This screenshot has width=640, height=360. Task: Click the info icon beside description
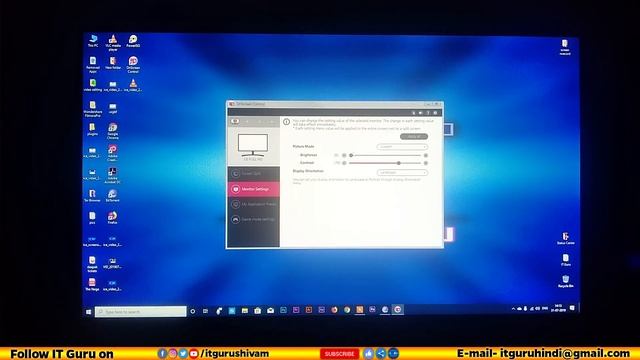(x=287, y=122)
